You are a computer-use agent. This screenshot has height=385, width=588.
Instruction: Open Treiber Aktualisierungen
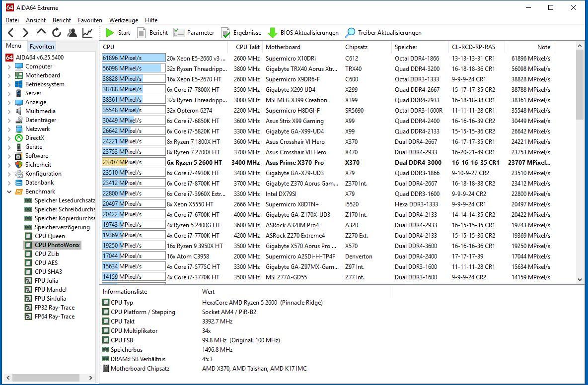(383, 33)
